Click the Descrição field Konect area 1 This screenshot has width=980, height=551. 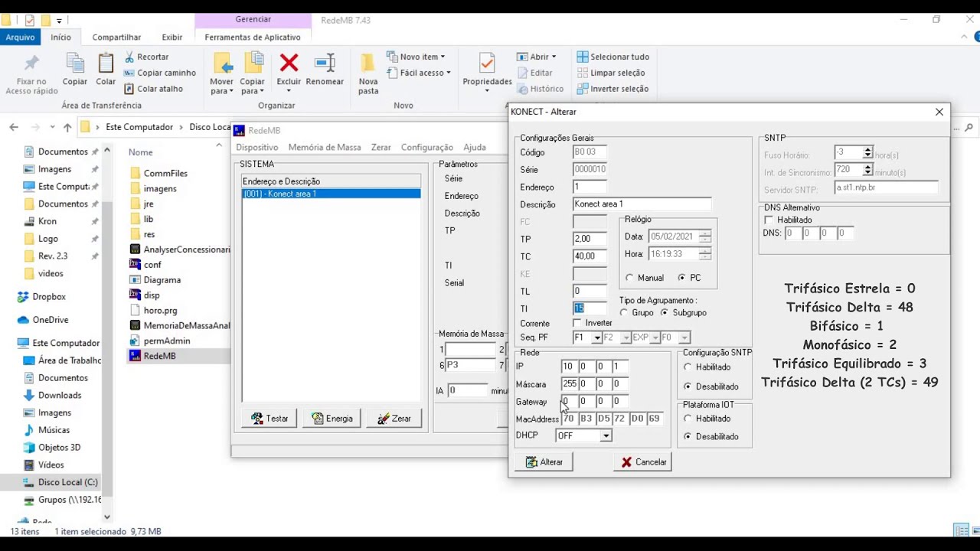642,204
